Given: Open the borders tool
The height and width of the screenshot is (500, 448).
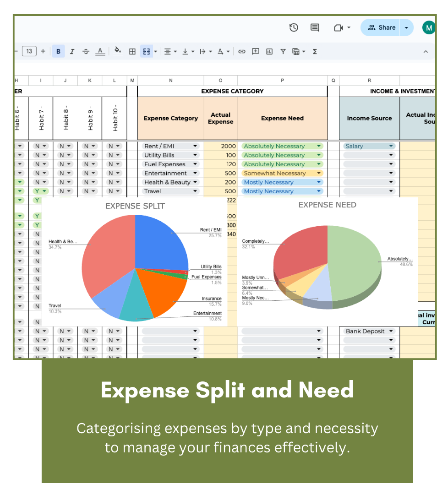Looking at the screenshot, I should [x=132, y=52].
